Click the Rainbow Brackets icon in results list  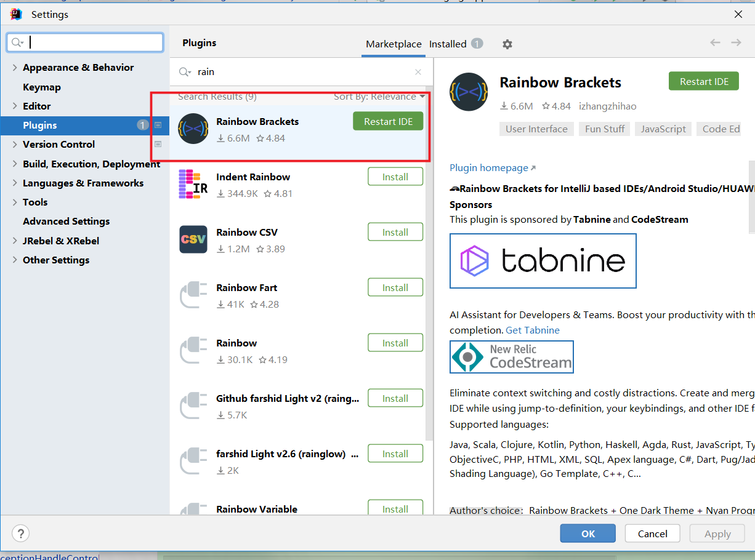tap(193, 129)
